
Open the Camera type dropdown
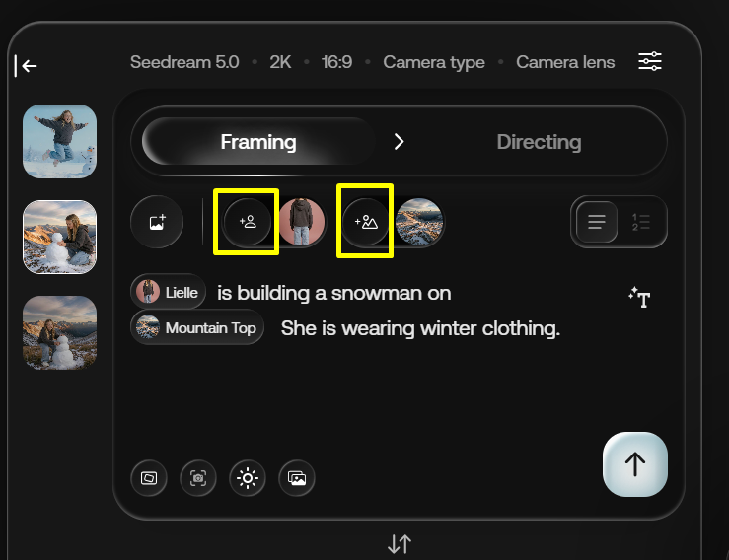tap(434, 62)
